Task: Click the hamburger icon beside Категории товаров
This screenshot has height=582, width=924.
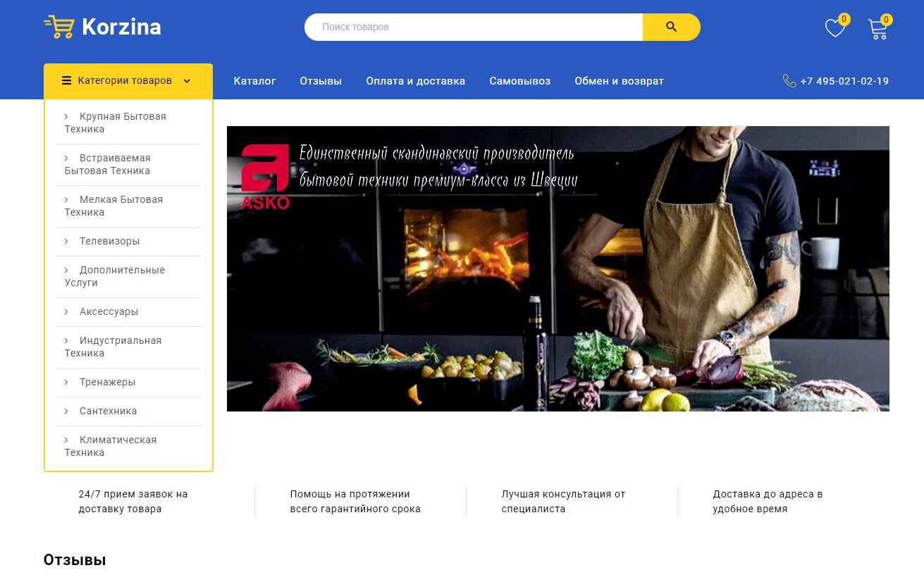Action: (67, 80)
